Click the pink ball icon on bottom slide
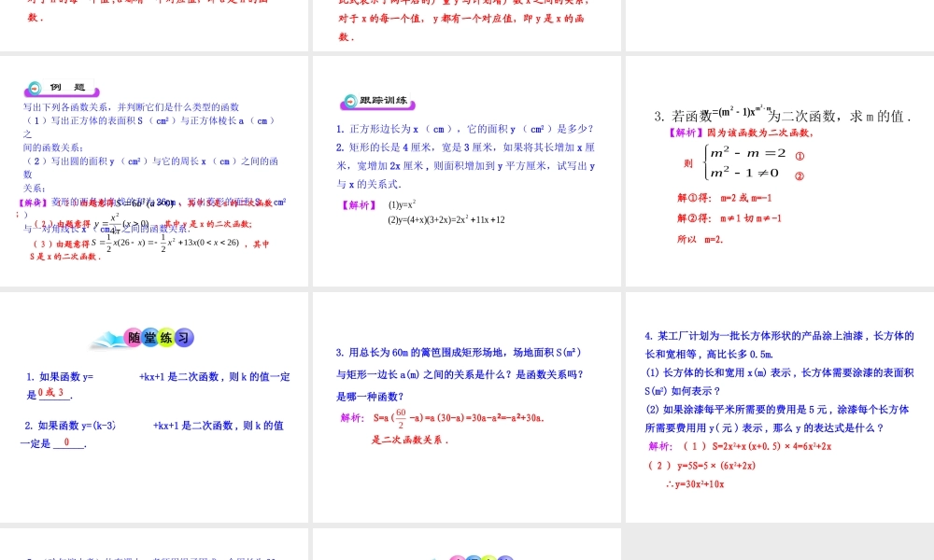 click(457, 558)
